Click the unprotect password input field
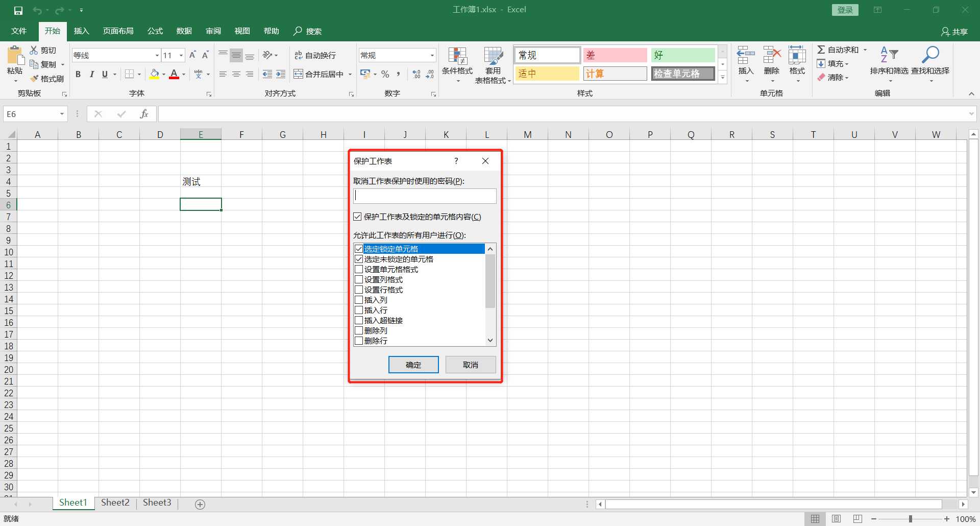980x526 pixels. pyautogui.click(x=425, y=196)
